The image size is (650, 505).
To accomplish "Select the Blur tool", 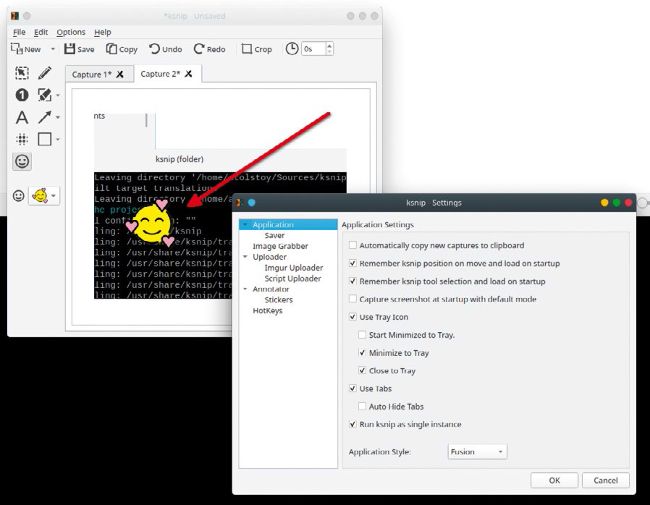I will [x=22, y=139].
